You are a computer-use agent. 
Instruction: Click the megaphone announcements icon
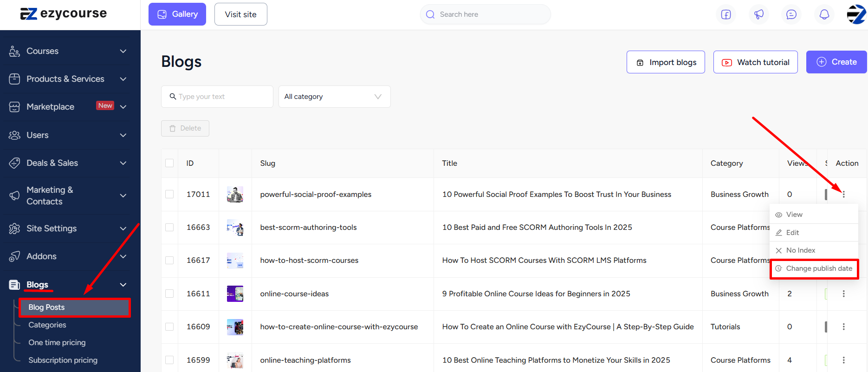point(759,14)
